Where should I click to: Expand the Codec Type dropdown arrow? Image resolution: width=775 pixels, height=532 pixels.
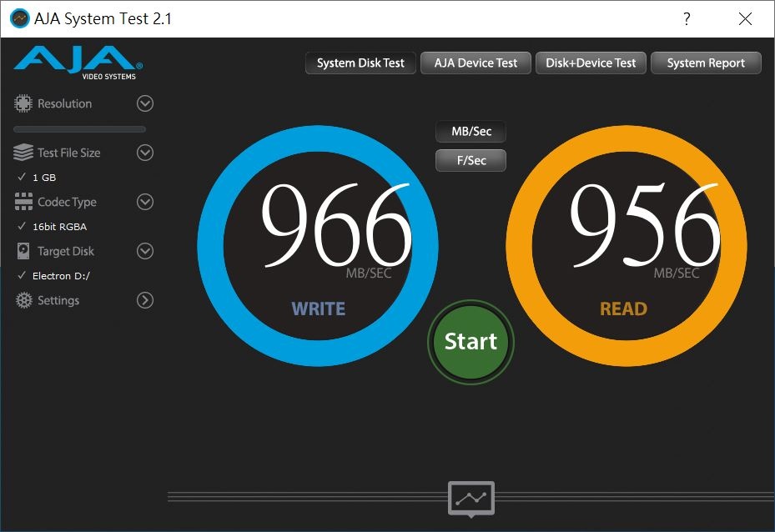(145, 202)
